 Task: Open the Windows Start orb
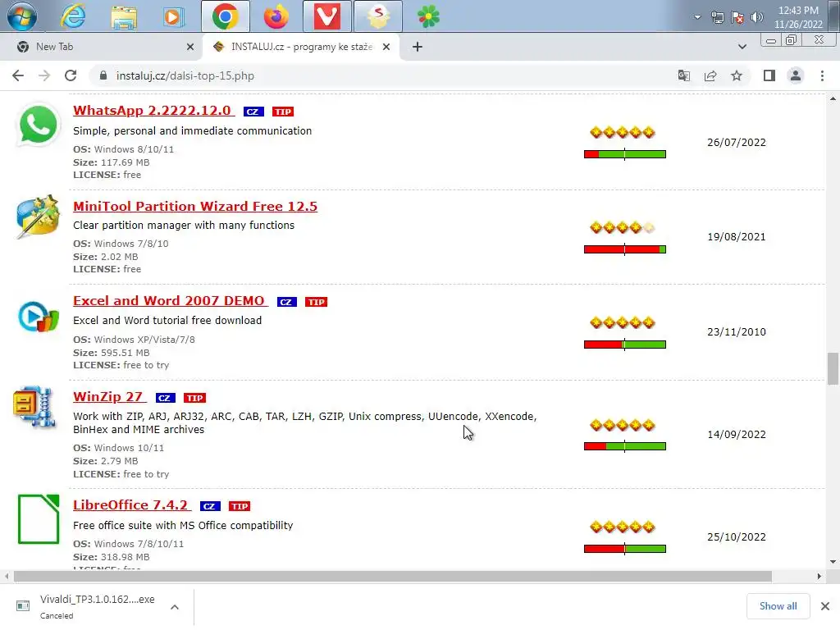point(22,16)
